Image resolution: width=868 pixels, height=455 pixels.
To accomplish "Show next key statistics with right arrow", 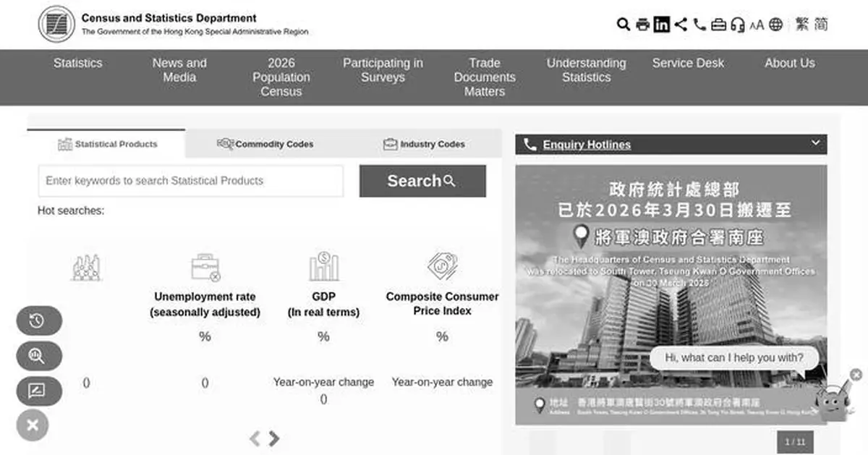I will 274,438.
